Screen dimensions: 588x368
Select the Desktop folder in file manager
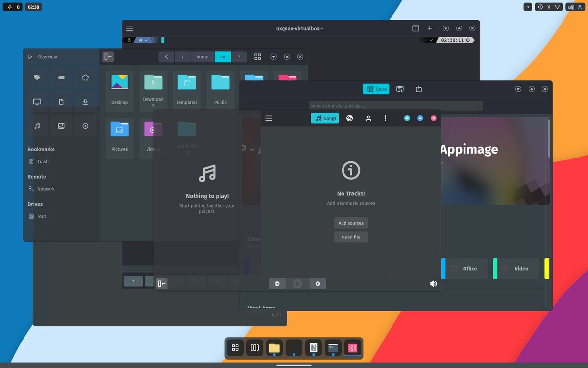[x=120, y=91]
